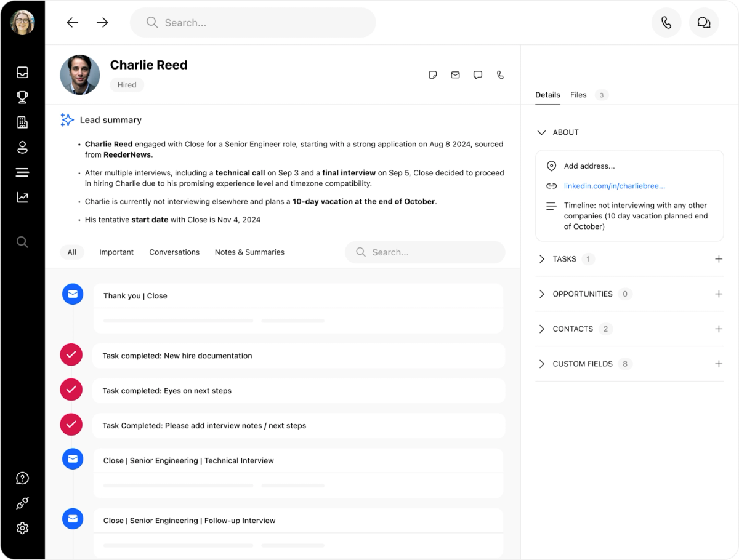The height and width of the screenshot is (560, 739).
Task: Open the Inbox icon in sidebar
Action: 22,73
